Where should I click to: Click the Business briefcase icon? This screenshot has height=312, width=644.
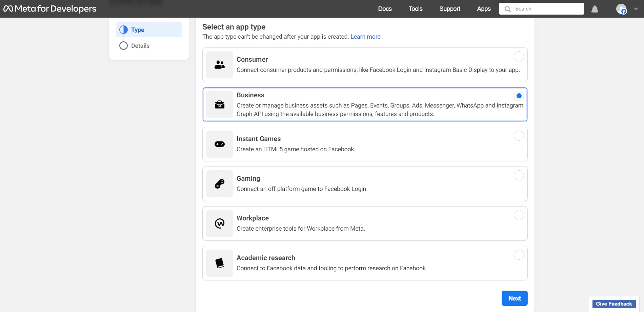(219, 104)
